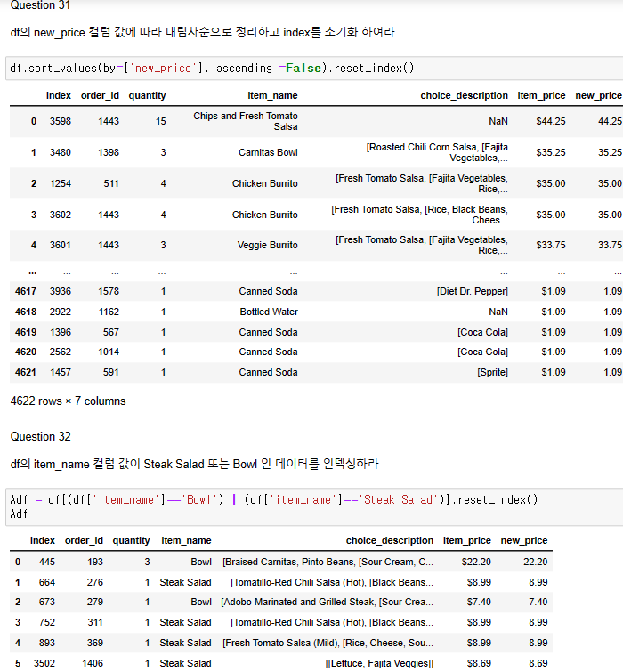Click the $8.69 item price cell

pyautogui.click(x=479, y=663)
